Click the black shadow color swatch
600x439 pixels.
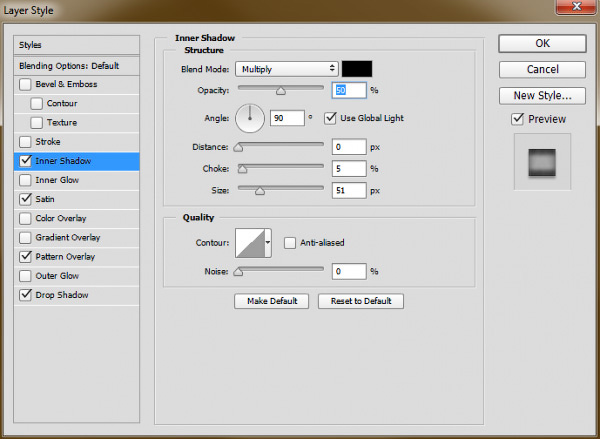tap(357, 69)
